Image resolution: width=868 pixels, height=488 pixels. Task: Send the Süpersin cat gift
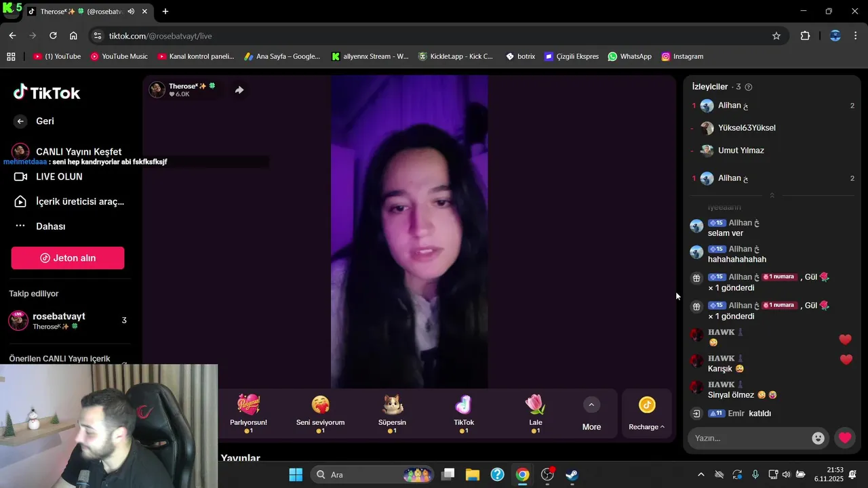click(392, 413)
